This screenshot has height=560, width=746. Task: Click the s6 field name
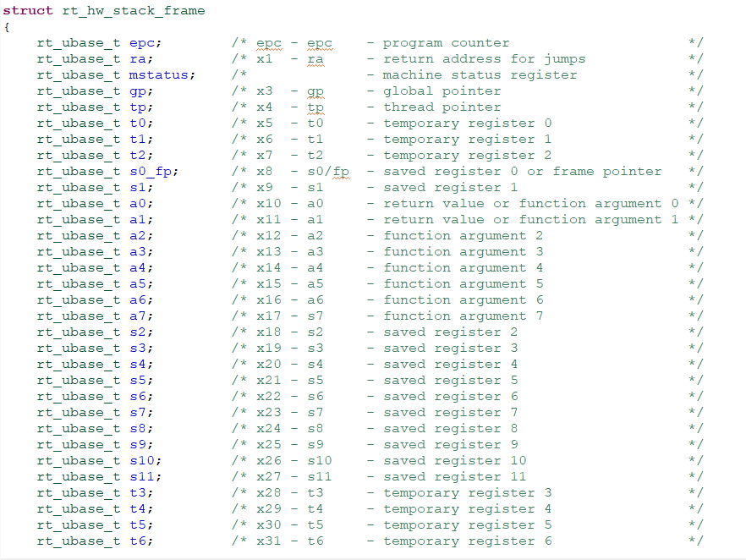138,397
